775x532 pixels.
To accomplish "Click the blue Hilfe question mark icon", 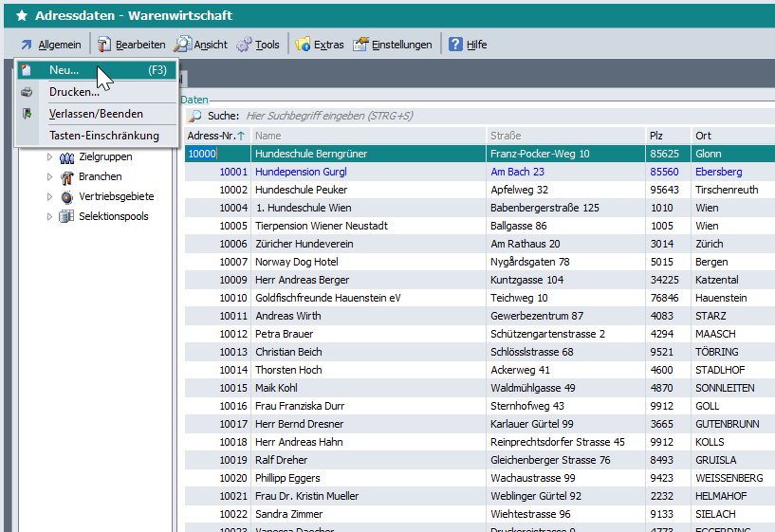I will click(456, 45).
